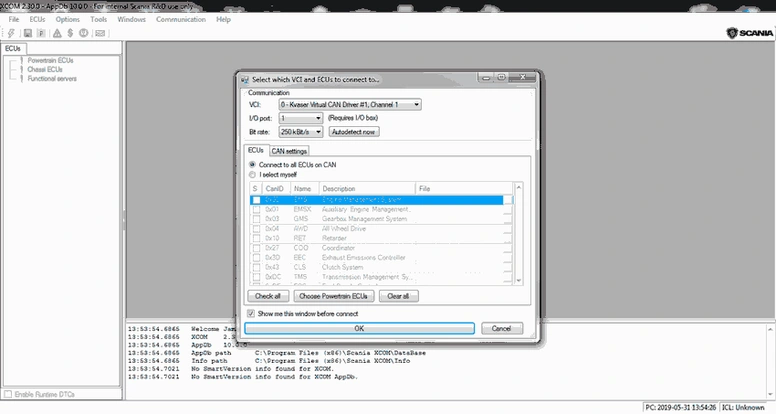Click ECU list scrollbar up arrow
Screen dimensions: 776x414
point(519,187)
